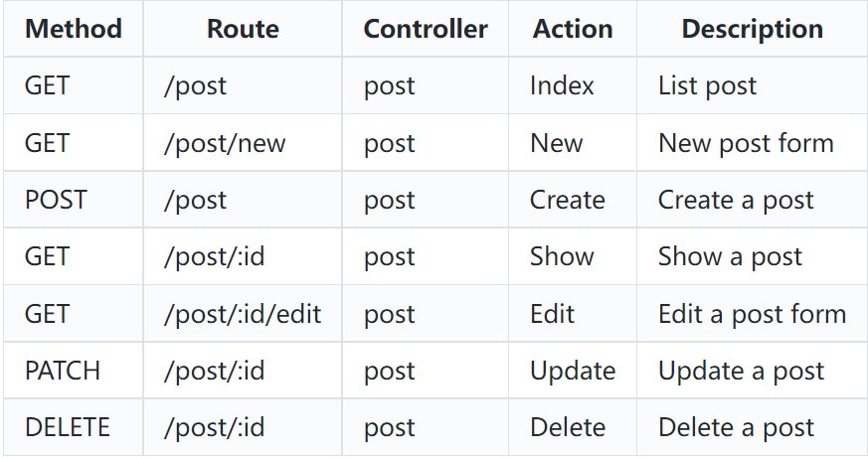Select the Index action cell
Image resolution: width=868 pixels, height=458 pixels.
coord(573,85)
